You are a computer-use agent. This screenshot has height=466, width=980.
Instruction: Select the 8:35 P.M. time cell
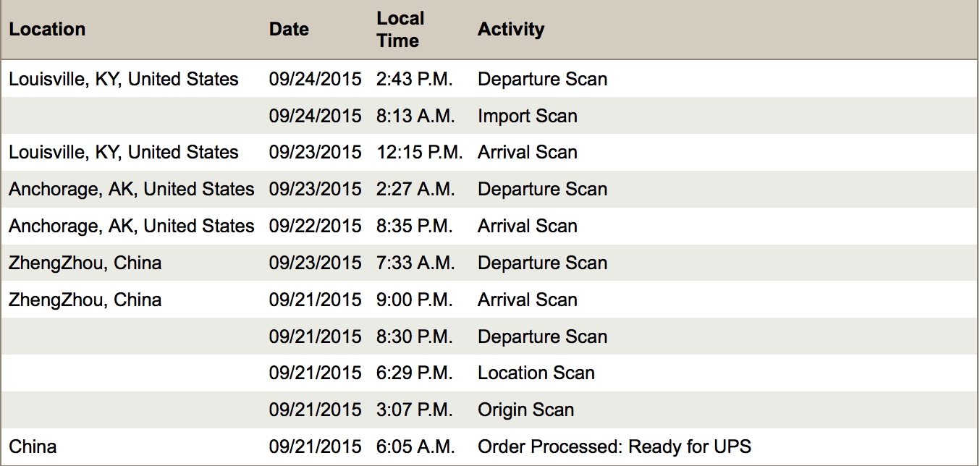point(414,226)
